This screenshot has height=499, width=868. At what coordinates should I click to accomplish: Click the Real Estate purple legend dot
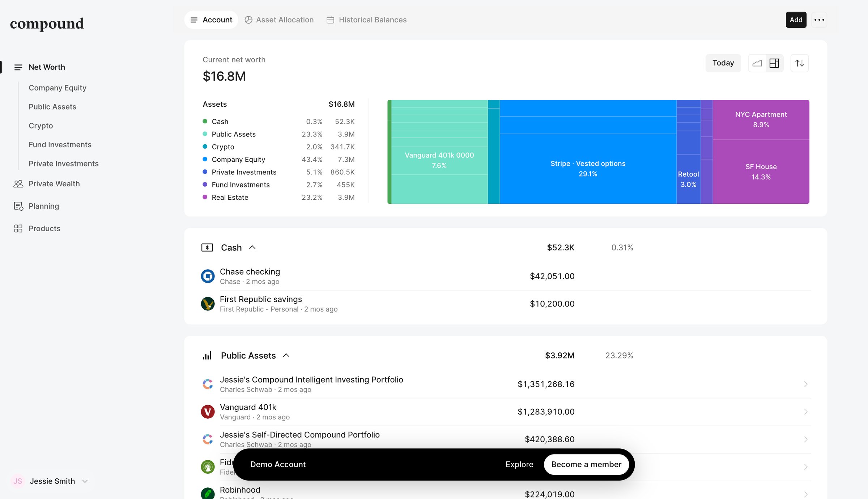(x=205, y=197)
